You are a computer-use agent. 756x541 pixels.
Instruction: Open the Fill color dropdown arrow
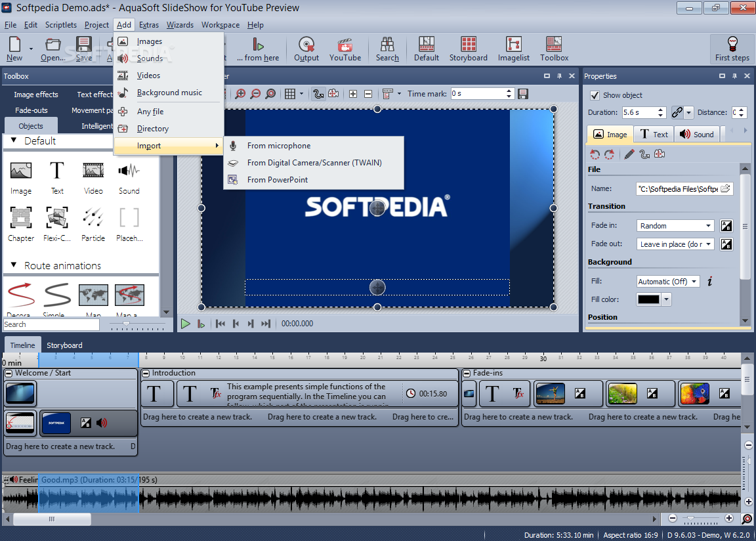666,299
